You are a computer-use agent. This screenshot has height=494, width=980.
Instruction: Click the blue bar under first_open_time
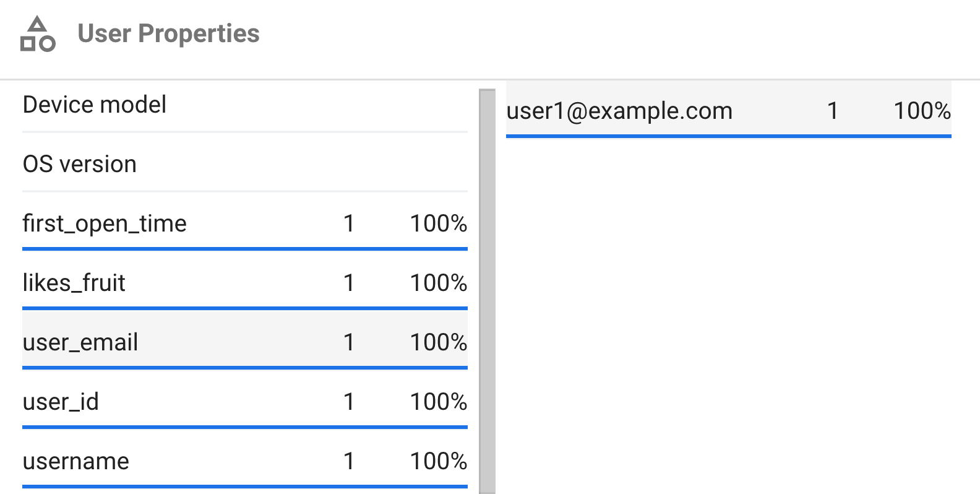[245, 249]
